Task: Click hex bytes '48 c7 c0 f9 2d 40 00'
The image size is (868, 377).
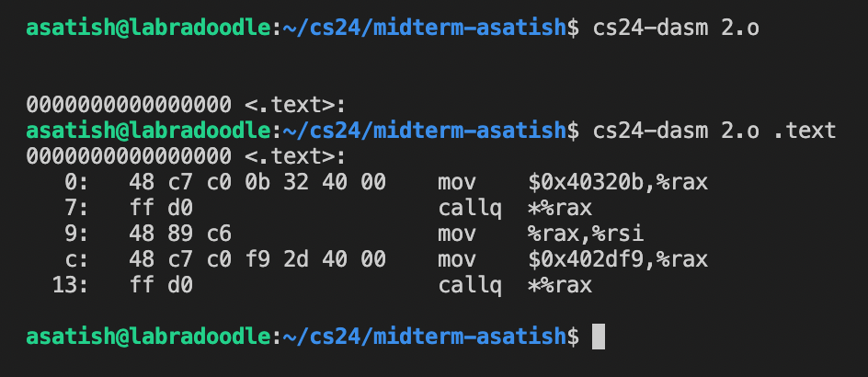Action: click(x=256, y=259)
